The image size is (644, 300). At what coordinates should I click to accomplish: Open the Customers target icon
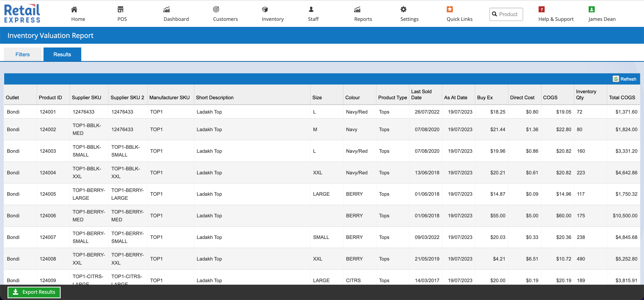pos(216,10)
